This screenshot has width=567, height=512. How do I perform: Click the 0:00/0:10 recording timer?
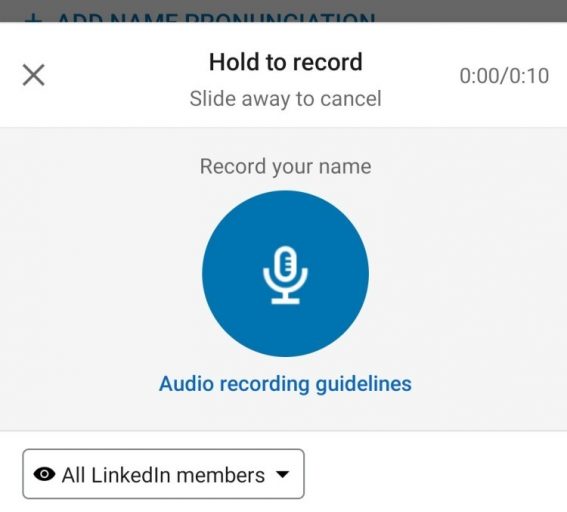(504, 76)
